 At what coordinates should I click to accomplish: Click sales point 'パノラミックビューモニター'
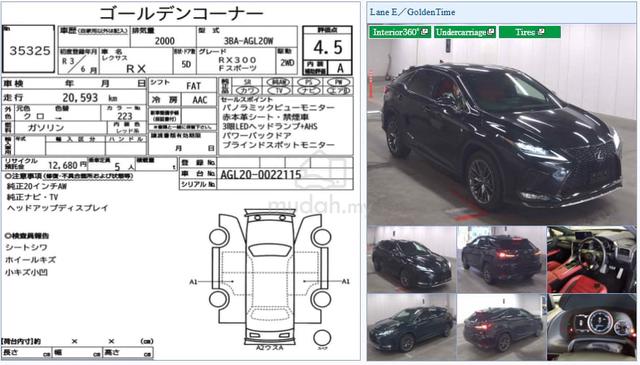278,108
